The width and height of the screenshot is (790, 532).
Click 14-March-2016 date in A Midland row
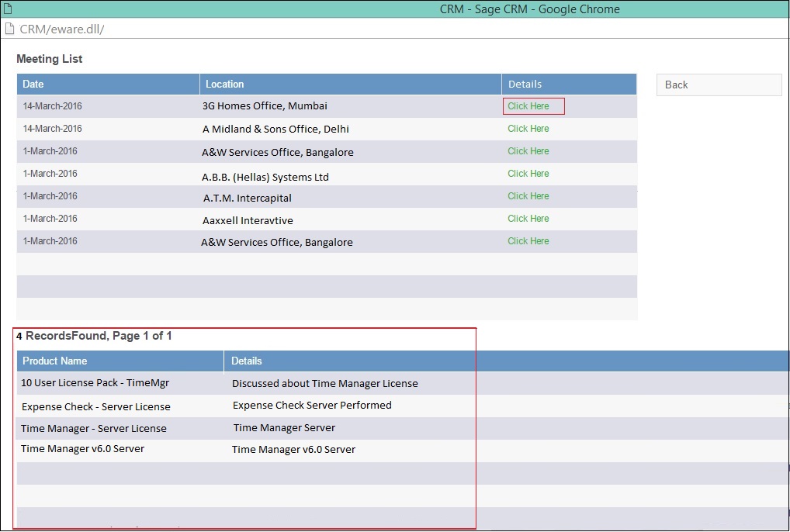[53, 129]
